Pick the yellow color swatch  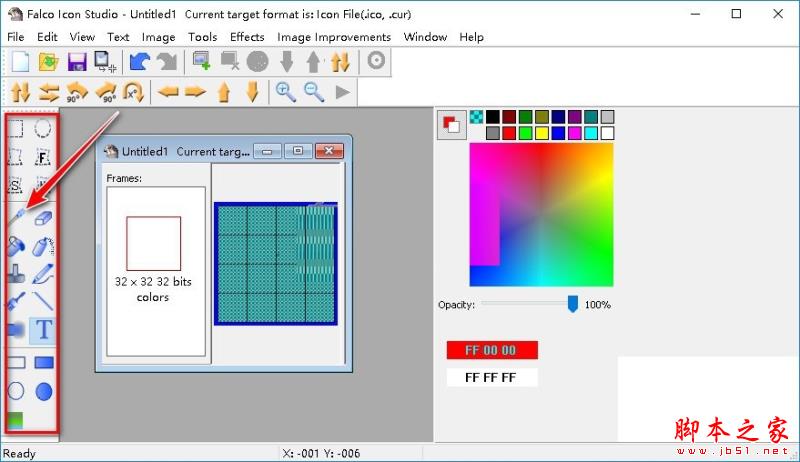tap(542, 133)
